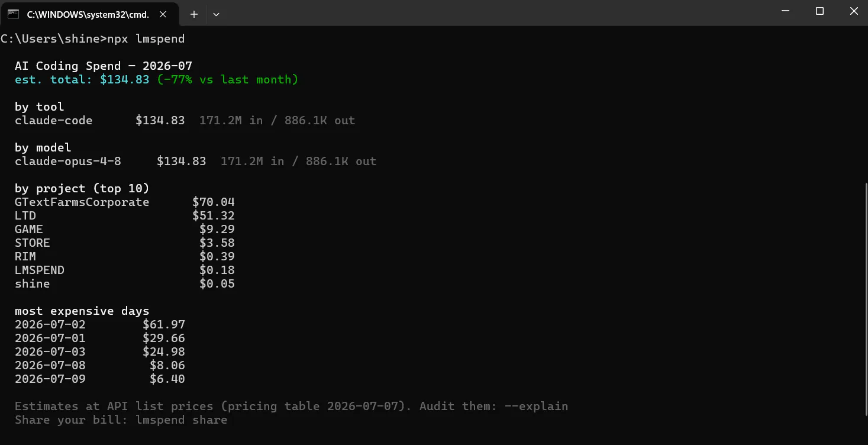Click the RIM project name
This screenshot has height=445, width=868.
[x=25, y=256]
